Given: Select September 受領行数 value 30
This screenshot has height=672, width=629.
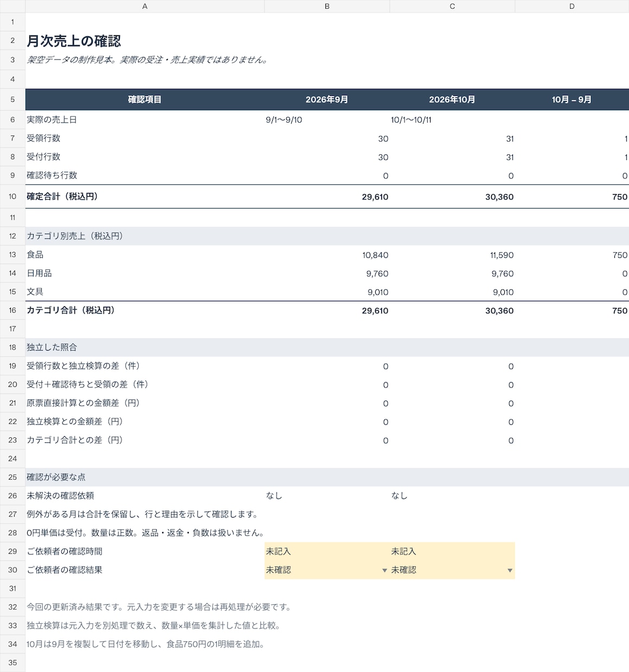Looking at the screenshot, I should pos(327,139).
